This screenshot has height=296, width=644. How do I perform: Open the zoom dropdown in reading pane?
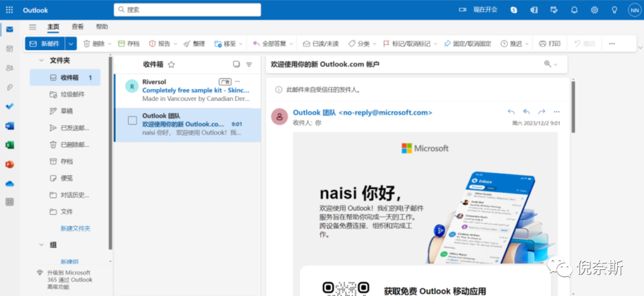pos(551,64)
